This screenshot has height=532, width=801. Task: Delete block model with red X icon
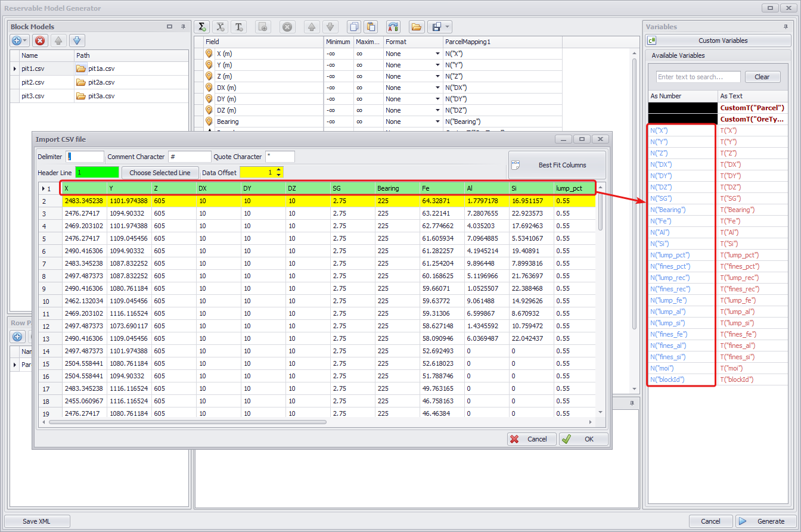[40, 41]
